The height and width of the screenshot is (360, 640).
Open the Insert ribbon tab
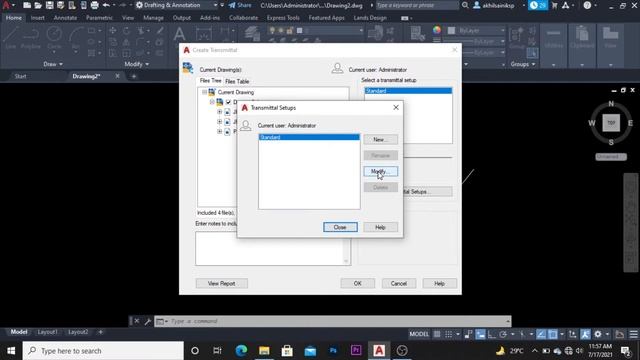(38, 18)
